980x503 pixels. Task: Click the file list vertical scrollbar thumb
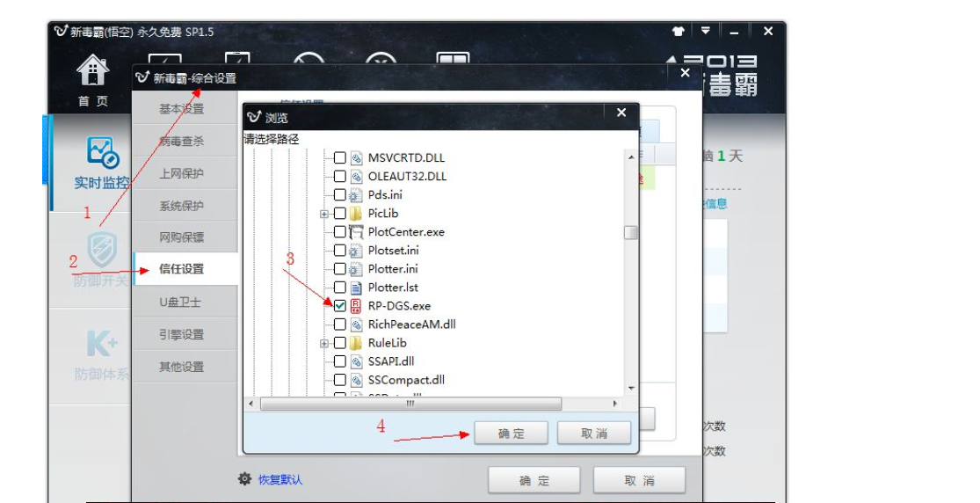[x=630, y=233]
